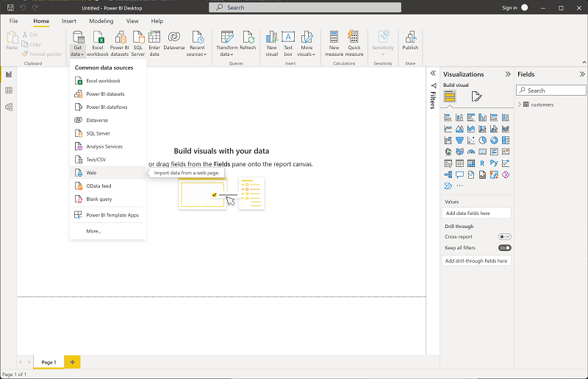Click Enter data ribbon icon
This screenshot has width=588, height=379.
tap(154, 43)
